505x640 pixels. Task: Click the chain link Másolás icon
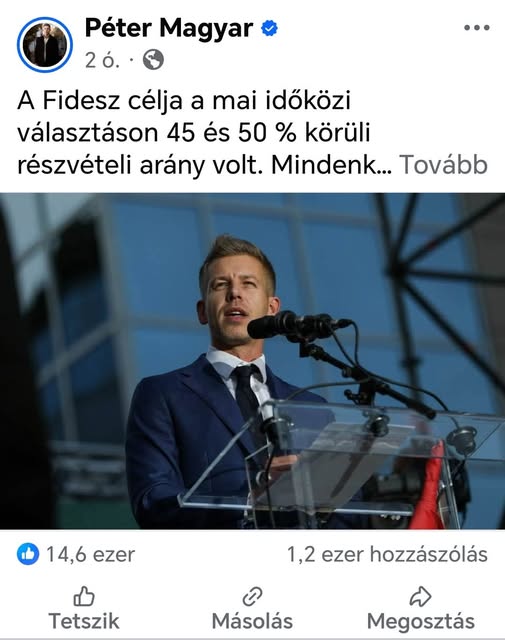point(252,597)
